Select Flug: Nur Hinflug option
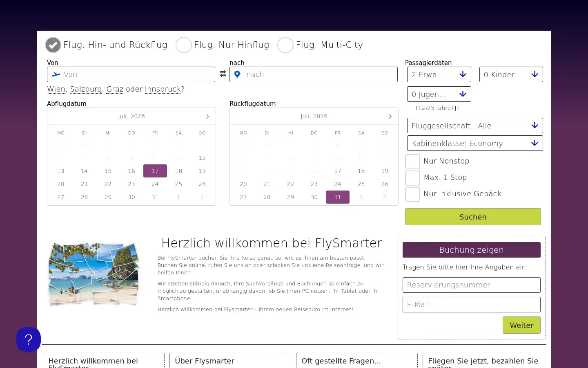The width and height of the screenshot is (588, 368). click(184, 45)
